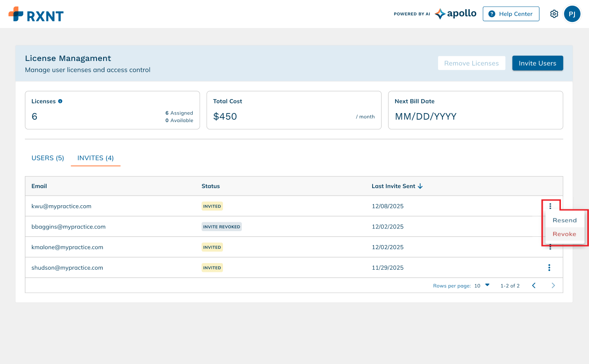
Task: Click the PJ user avatar
Action: (x=572, y=14)
